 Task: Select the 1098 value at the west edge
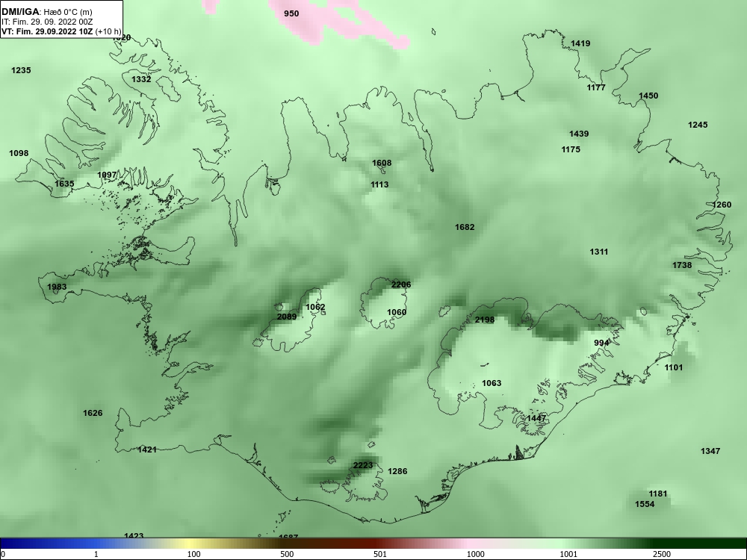coord(19,153)
